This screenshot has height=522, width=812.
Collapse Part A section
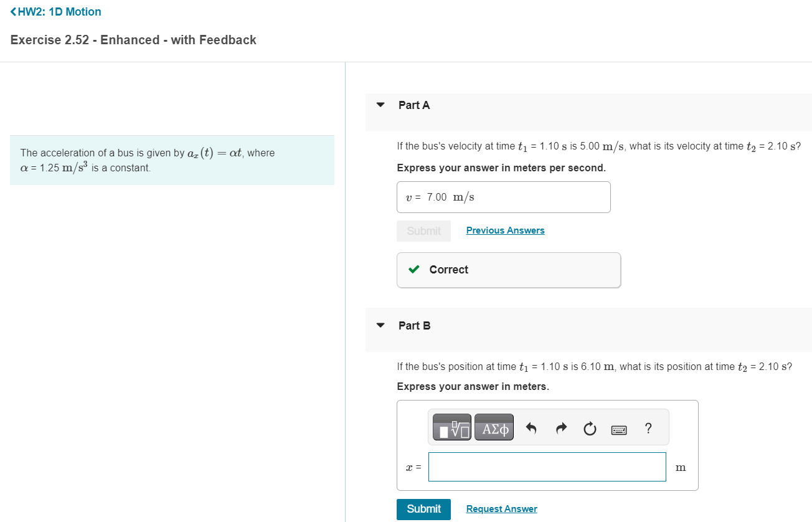[380, 105]
